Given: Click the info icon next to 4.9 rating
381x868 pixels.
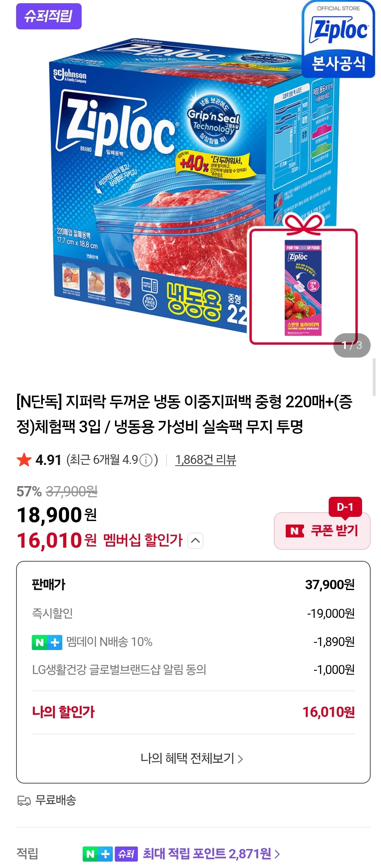Looking at the screenshot, I should click(146, 460).
